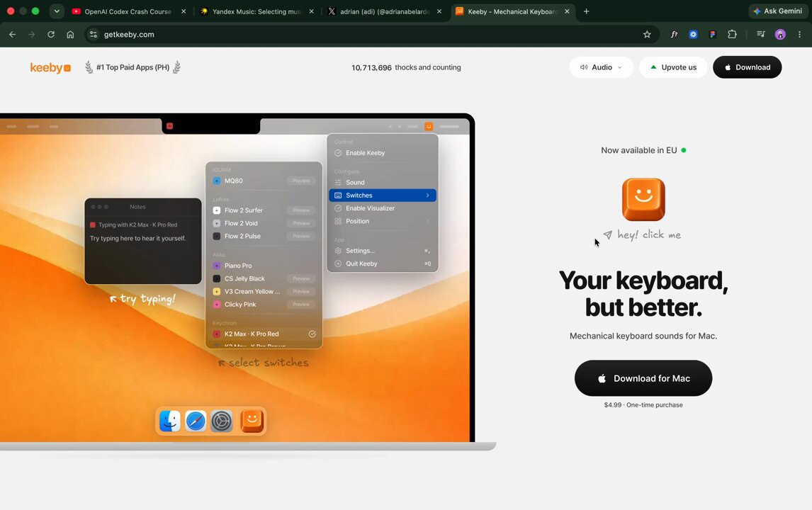This screenshot has width=812, height=510.
Task: Switch to the adrian (adi) X tab
Action: pos(385,11)
